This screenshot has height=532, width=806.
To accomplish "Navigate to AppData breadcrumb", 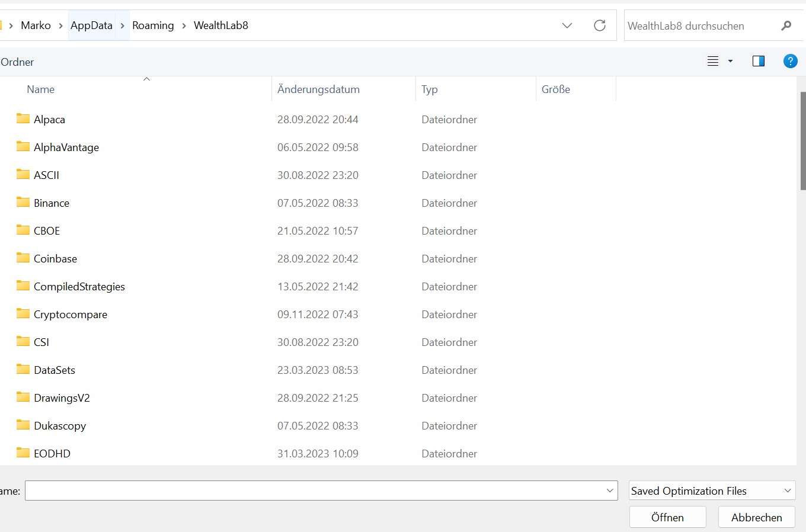I will (x=91, y=25).
